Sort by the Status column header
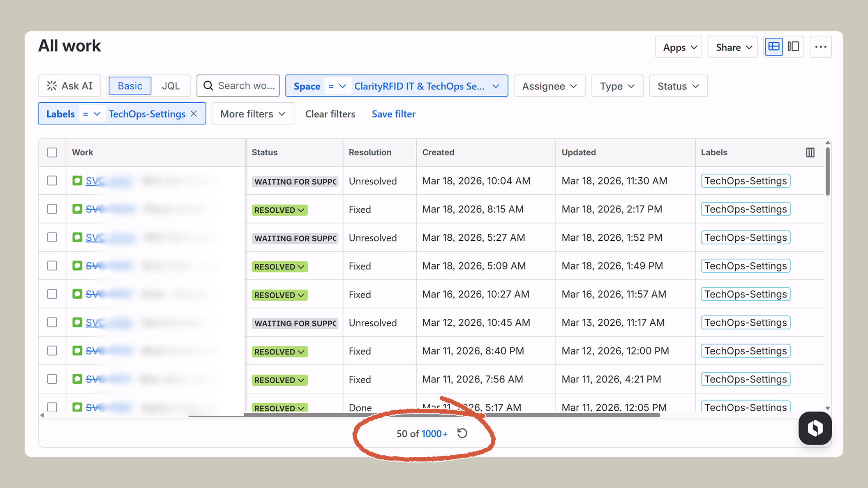868x488 pixels. tap(265, 152)
